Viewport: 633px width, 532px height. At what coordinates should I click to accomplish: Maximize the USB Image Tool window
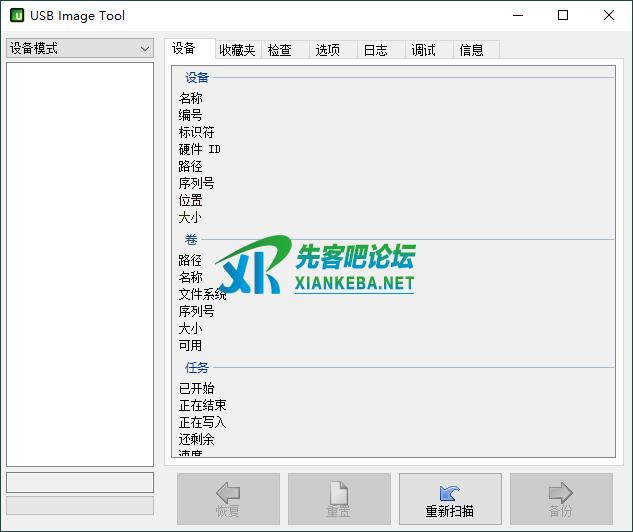[x=563, y=16]
